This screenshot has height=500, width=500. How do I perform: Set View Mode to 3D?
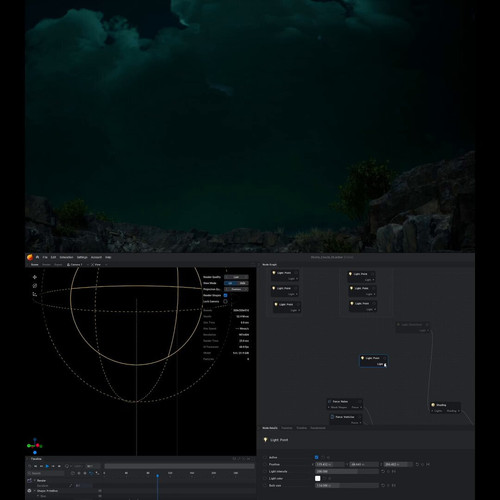point(242,283)
